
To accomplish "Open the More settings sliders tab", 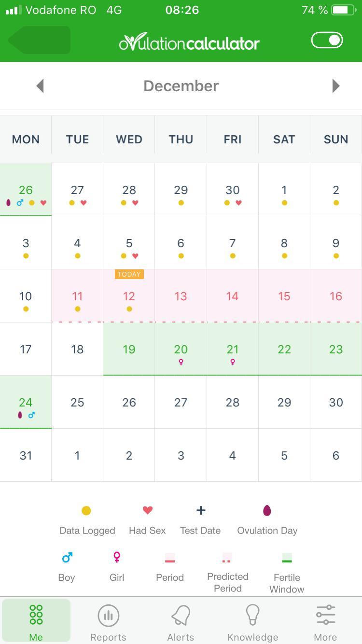I will click(325, 616).
